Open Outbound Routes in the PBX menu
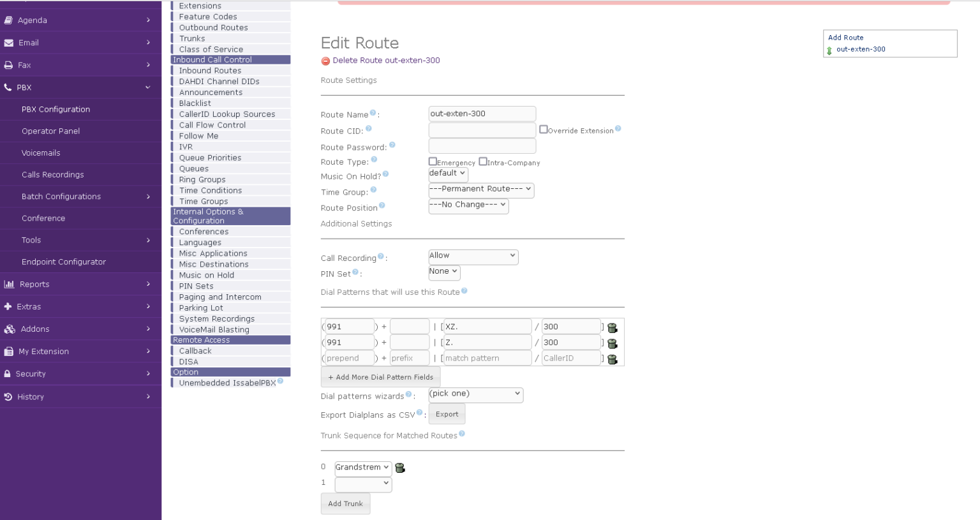 pos(213,27)
